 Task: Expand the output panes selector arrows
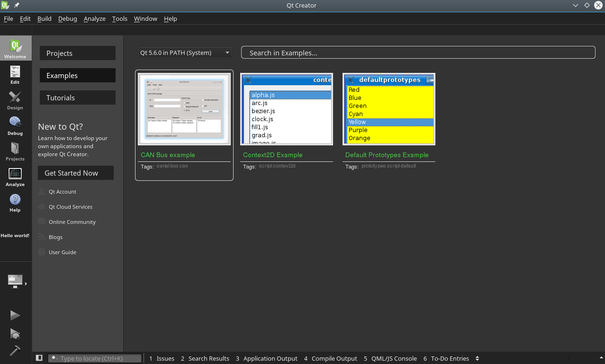click(477, 358)
